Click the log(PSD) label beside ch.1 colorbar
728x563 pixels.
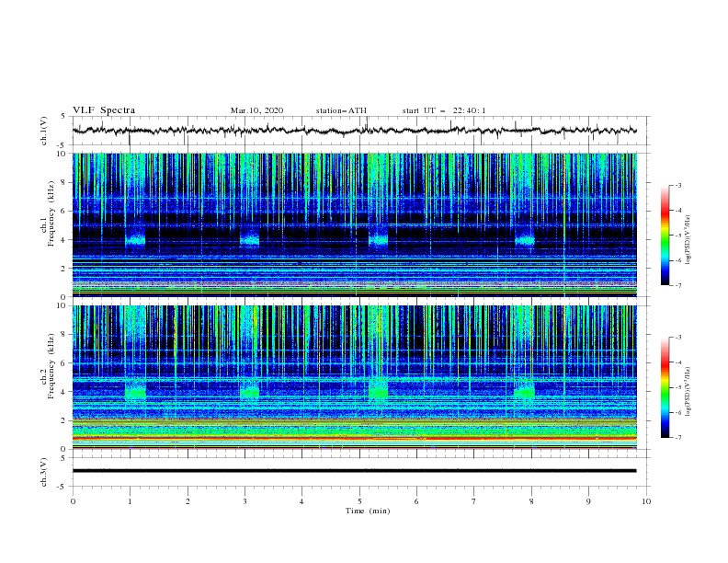coord(688,239)
